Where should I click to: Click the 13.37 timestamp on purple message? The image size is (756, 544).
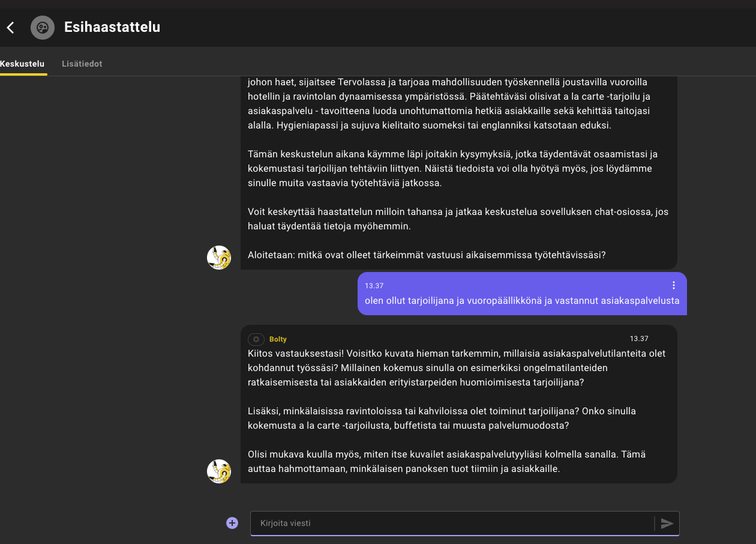(374, 286)
